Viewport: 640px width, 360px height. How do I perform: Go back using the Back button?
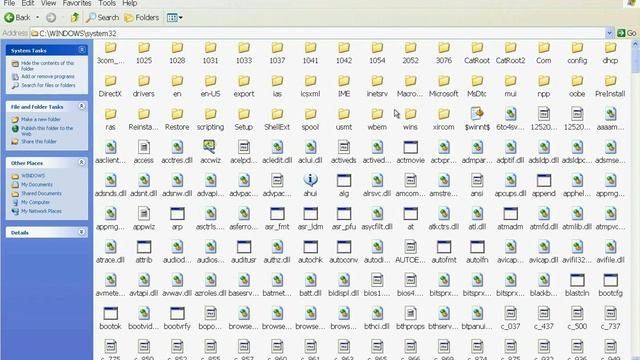pos(17,18)
